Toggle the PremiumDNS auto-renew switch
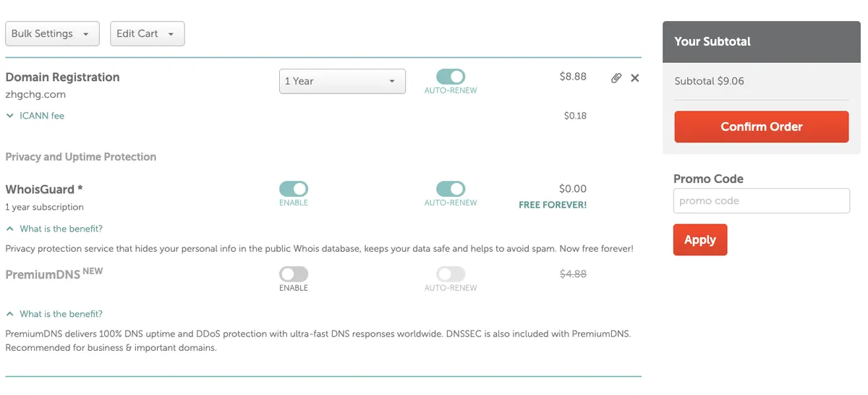The height and width of the screenshot is (395, 868). (450, 274)
